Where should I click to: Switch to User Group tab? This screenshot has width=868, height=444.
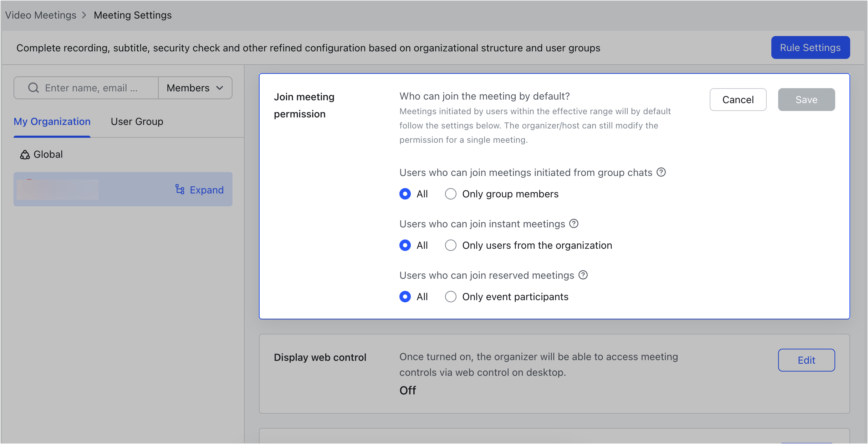click(137, 121)
